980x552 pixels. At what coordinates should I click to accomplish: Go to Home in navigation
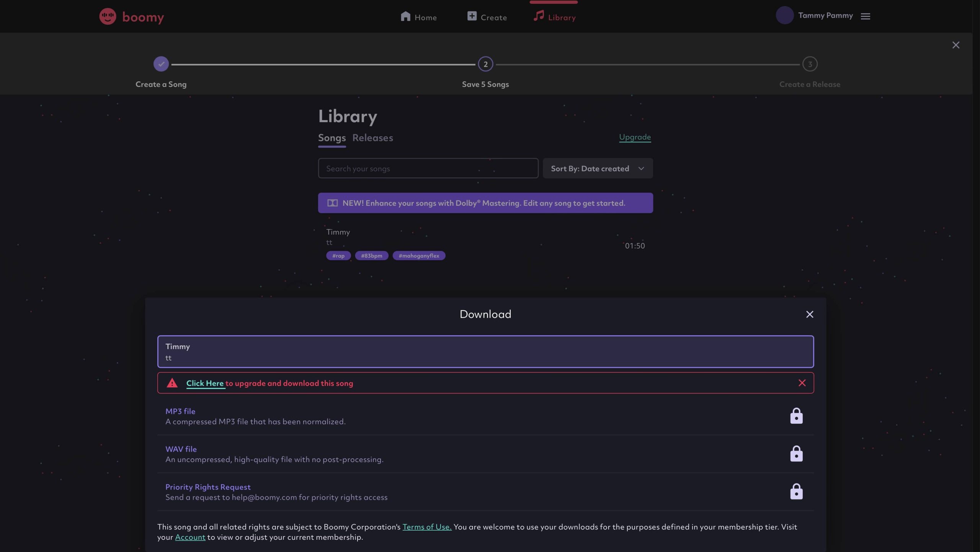[418, 17]
